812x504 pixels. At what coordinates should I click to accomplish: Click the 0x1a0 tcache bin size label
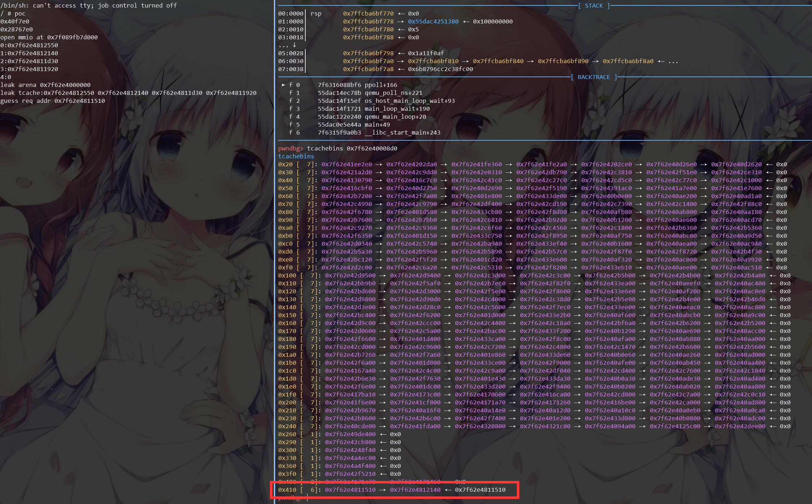287,355
